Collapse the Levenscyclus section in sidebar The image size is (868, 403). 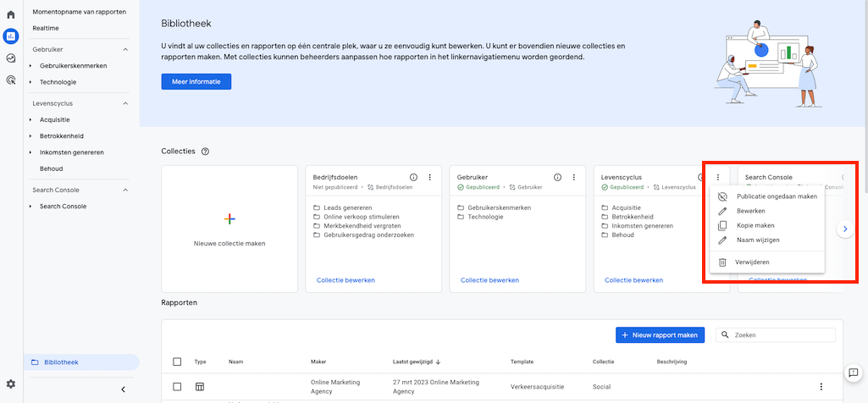125,103
